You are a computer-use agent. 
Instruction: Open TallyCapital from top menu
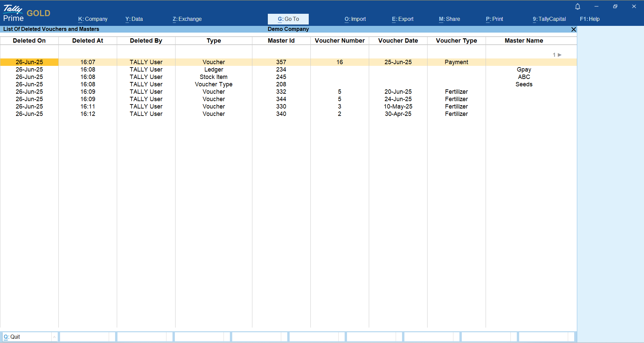pyautogui.click(x=549, y=19)
